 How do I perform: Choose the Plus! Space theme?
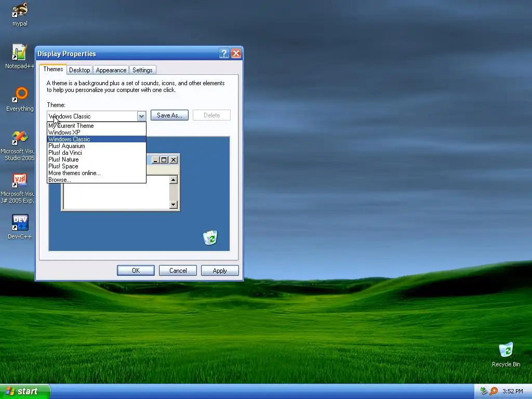click(96, 166)
